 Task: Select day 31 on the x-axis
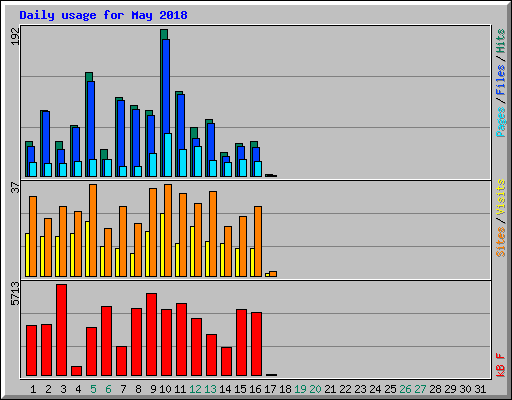(x=480, y=389)
